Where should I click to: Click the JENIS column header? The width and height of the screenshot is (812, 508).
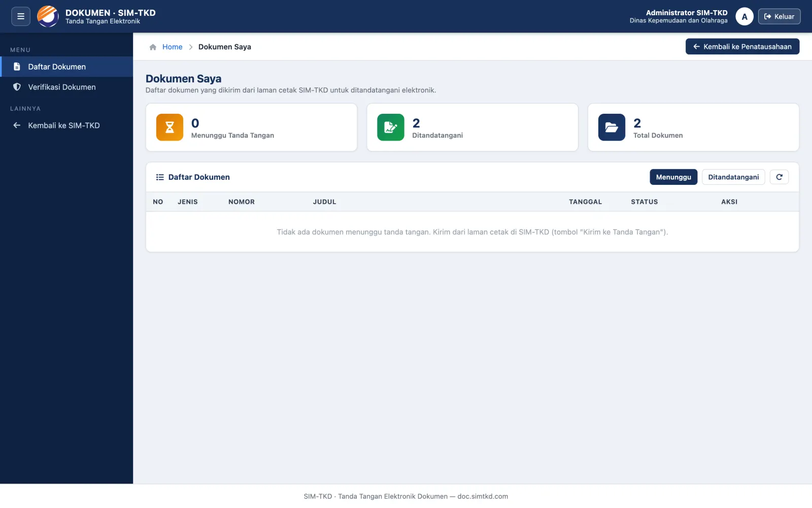point(188,202)
